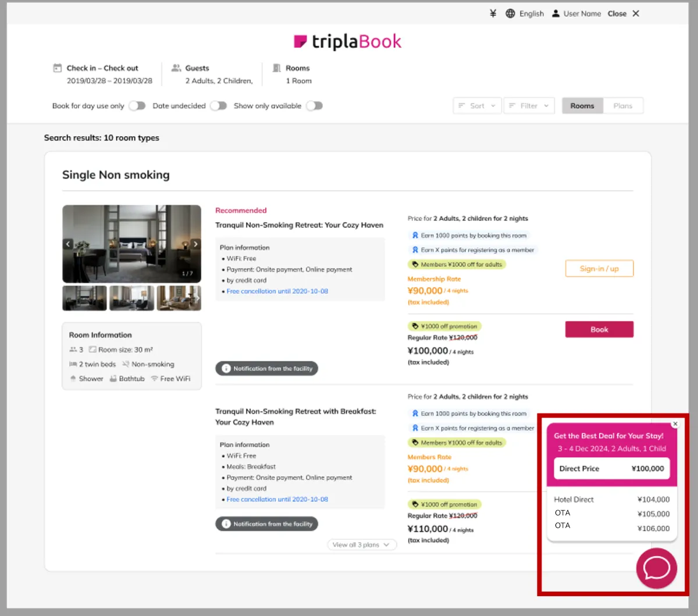
Task: Show next room photo with right arrow
Action: coord(195,244)
